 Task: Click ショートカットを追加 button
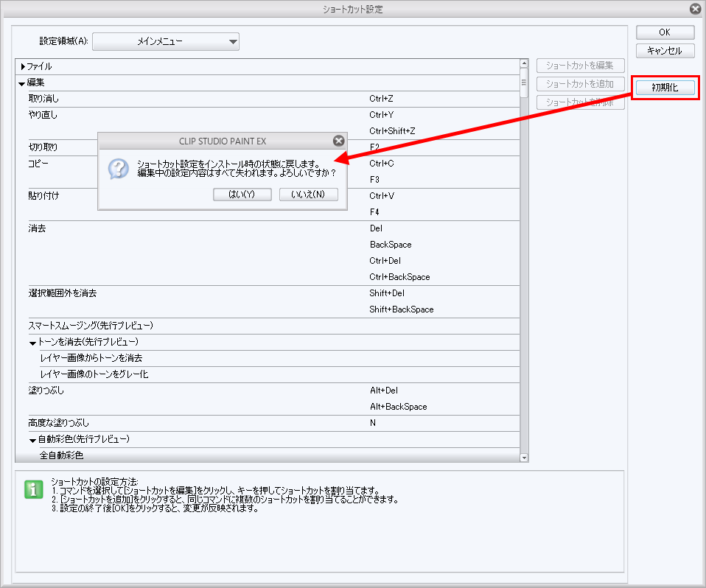click(x=581, y=84)
